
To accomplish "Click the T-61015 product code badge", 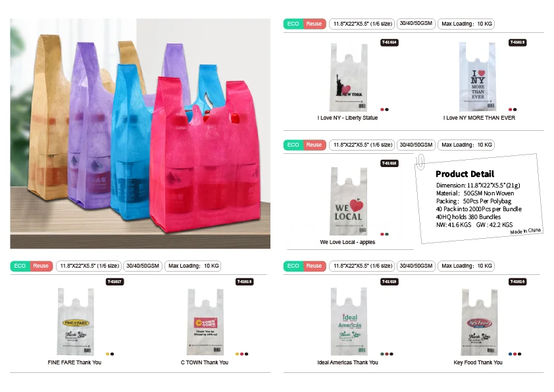I will [518, 42].
